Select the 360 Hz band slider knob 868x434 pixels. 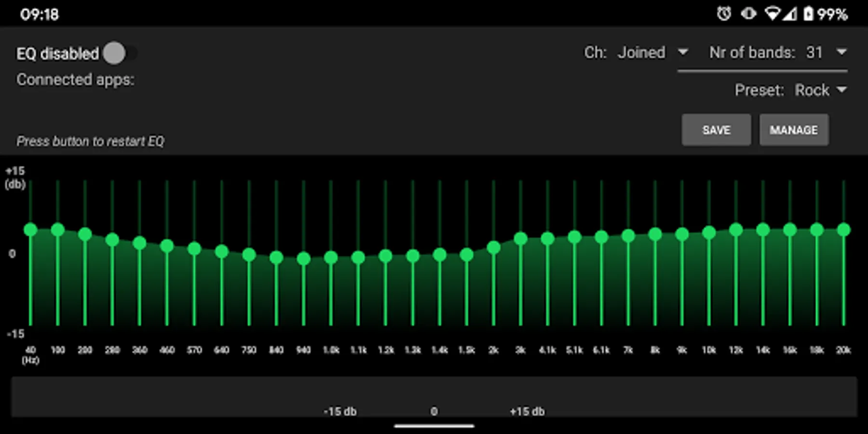click(x=139, y=243)
